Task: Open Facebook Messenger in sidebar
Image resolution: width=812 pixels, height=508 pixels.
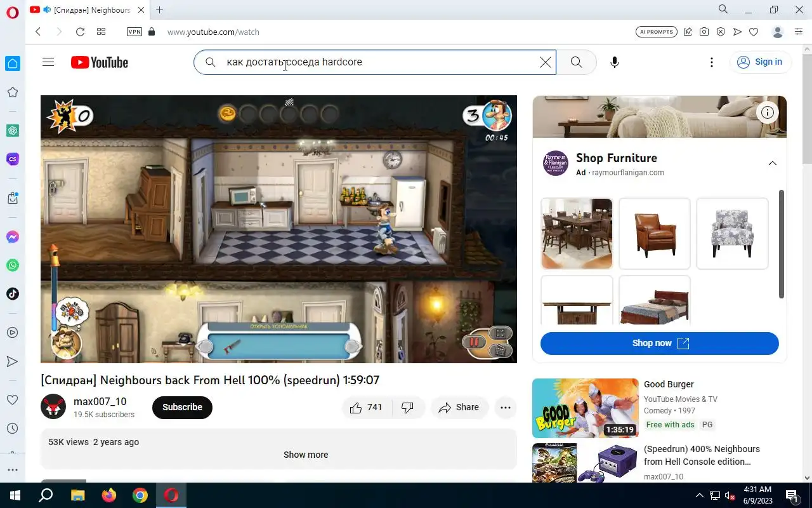Action: coord(12,237)
